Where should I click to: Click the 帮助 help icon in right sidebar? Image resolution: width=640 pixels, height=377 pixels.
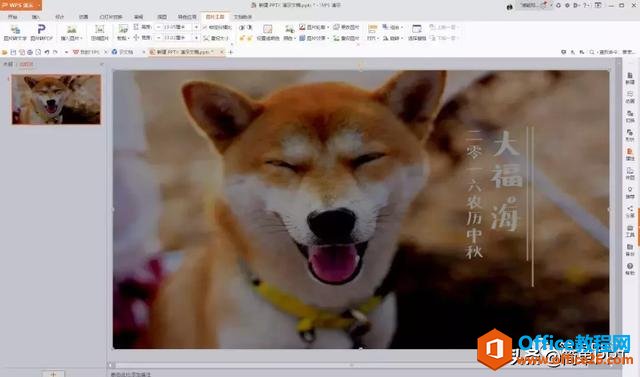(x=630, y=269)
